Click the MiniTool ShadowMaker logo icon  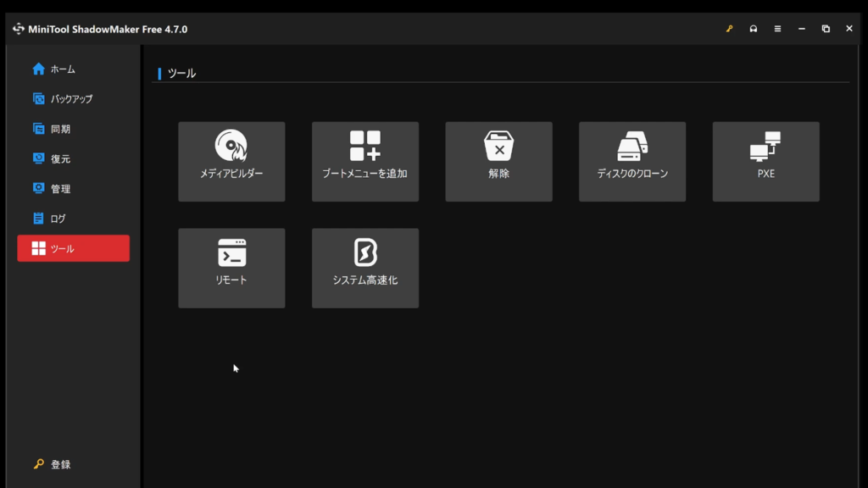tap(19, 29)
